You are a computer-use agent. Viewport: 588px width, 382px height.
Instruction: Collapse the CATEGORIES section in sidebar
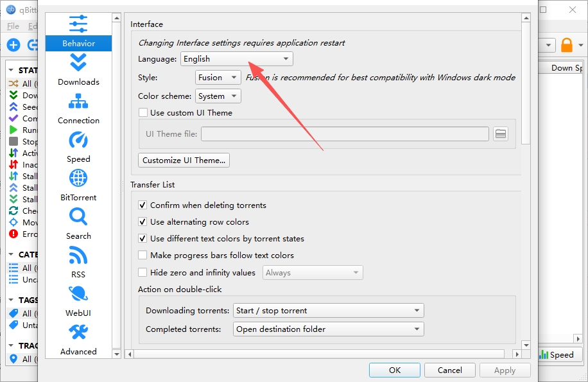click(11, 254)
